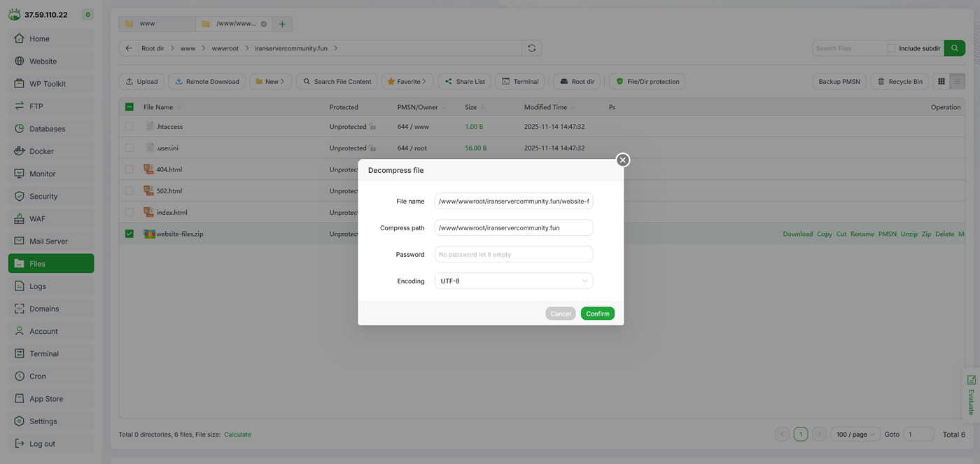The height and width of the screenshot is (464, 980).
Task: Toggle the select-all files checkbox
Action: pos(129,107)
